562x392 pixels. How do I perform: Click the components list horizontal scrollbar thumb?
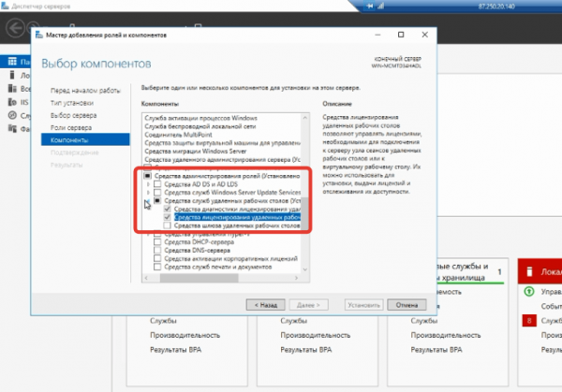(199, 278)
